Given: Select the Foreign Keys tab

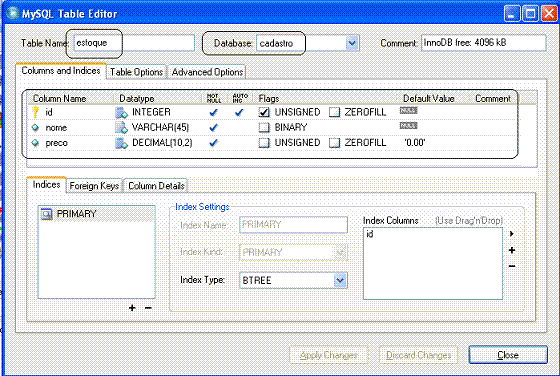Looking at the screenshot, I should [94, 186].
